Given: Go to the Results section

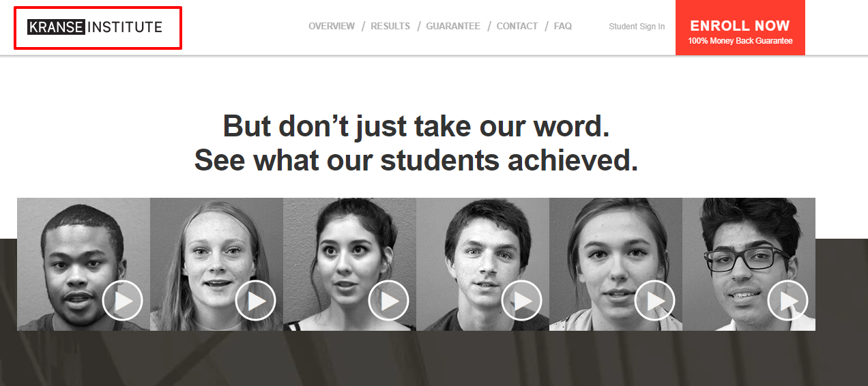Looking at the screenshot, I should click(x=390, y=26).
